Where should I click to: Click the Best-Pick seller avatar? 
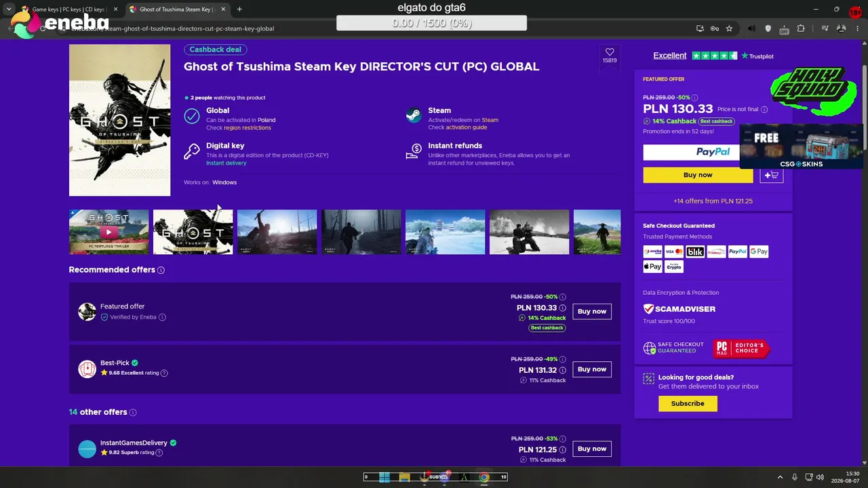pyautogui.click(x=87, y=369)
